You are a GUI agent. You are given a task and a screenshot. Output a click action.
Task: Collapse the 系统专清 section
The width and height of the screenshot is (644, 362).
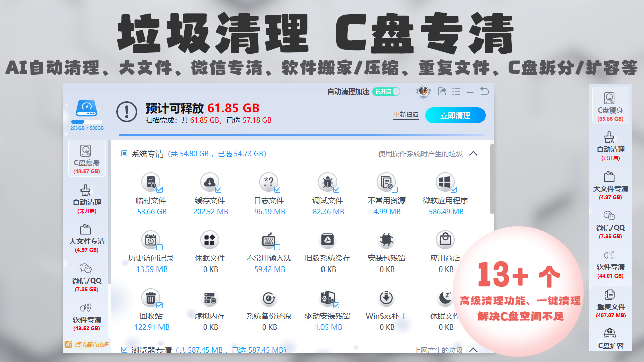(473, 154)
